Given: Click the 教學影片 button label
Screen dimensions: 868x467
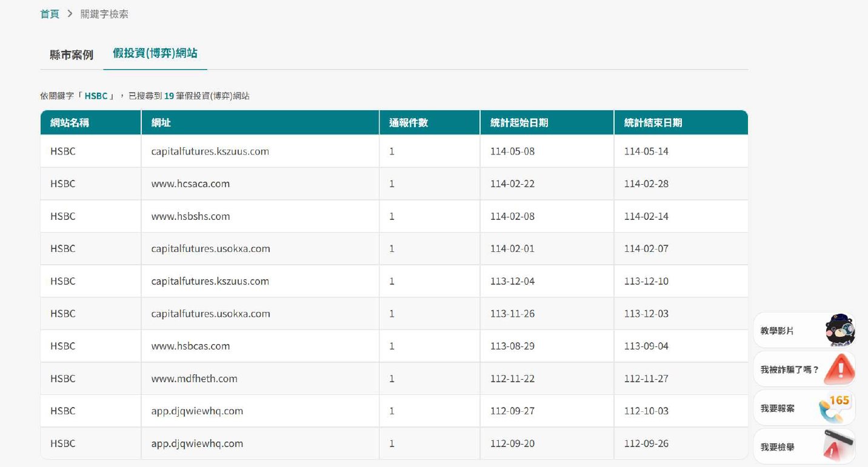Looking at the screenshot, I should pos(777,331).
